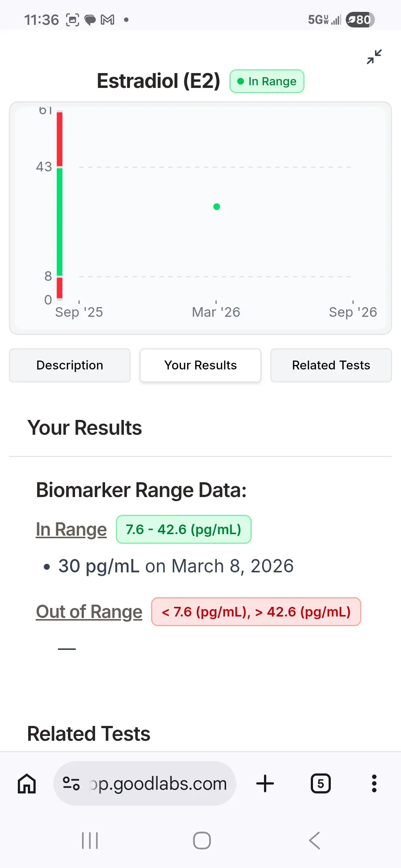Tap the green 7.6 - 42.6 range pill
Viewport: 401px width, 868px height.
click(183, 529)
